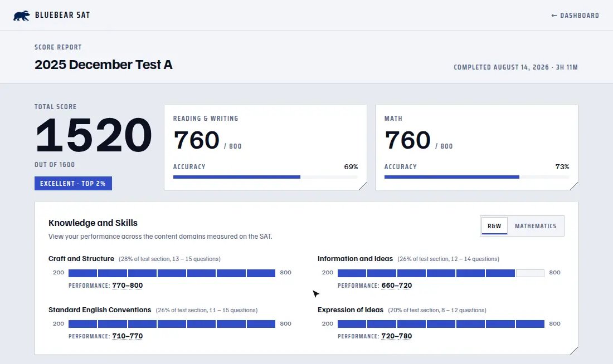
Task: Click Craft and Structure performance 770–800
Action: pyautogui.click(x=128, y=286)
